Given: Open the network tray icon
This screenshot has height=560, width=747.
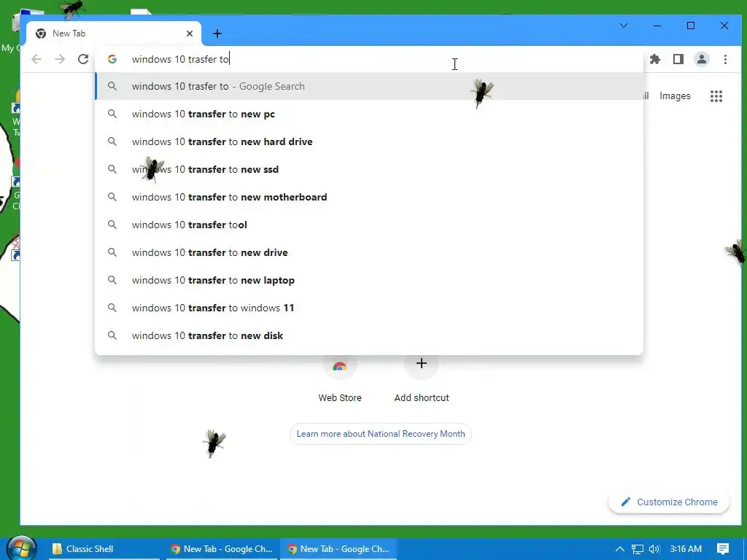Looking at the screenshot, I should pos(638,549).
